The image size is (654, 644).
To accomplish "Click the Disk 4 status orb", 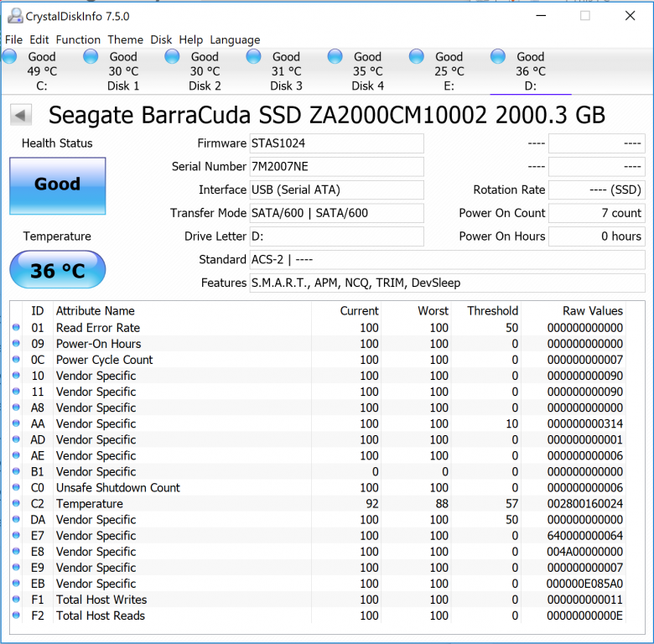I will 335,57.
